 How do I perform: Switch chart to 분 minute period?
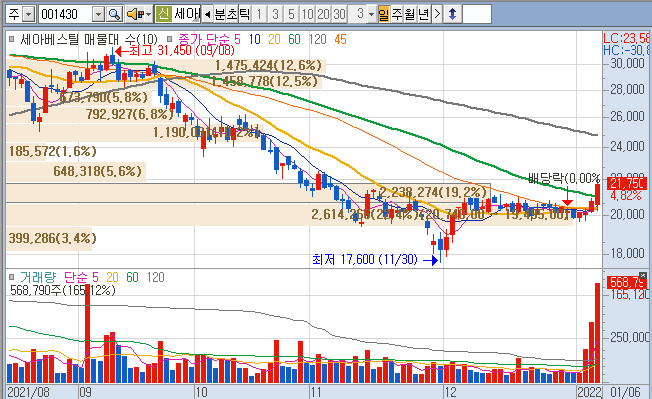(219, 15)
